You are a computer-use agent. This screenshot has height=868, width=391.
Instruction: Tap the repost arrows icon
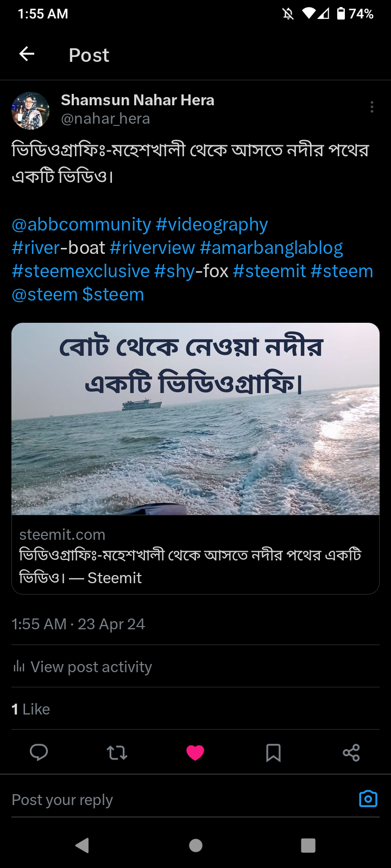pos(117,752)
